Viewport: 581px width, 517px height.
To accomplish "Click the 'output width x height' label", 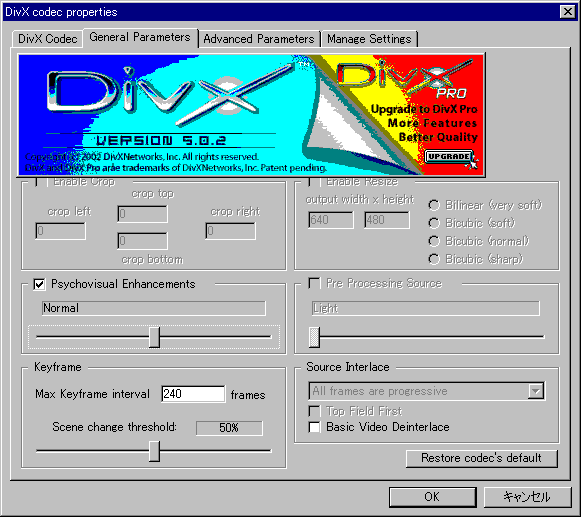I will [359, 199].
